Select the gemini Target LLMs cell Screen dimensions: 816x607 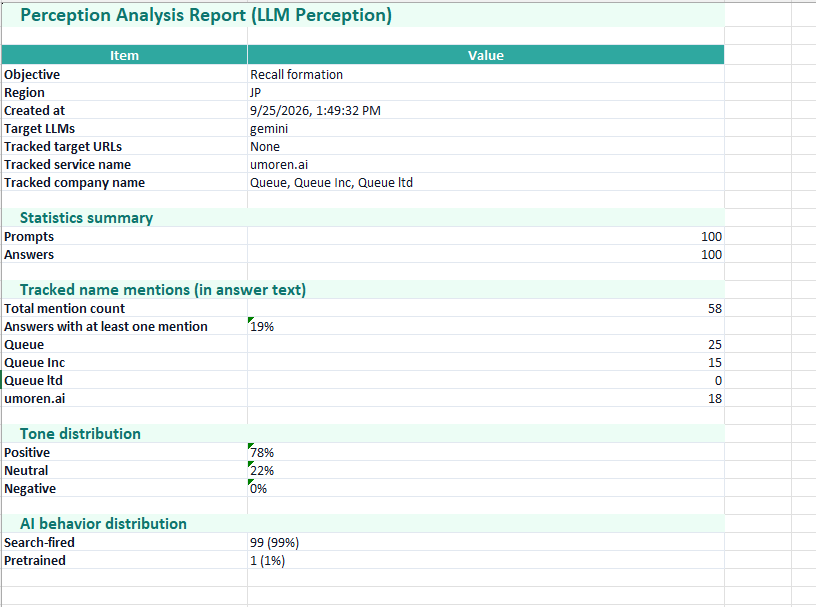(486, 129)
